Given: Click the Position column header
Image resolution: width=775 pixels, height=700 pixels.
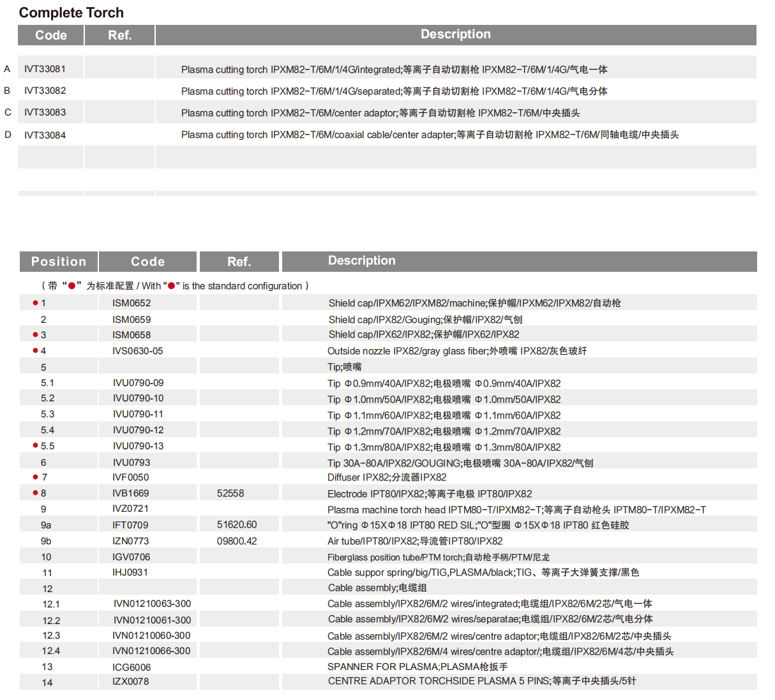Looking at the screenshot, I should (58, 262).
